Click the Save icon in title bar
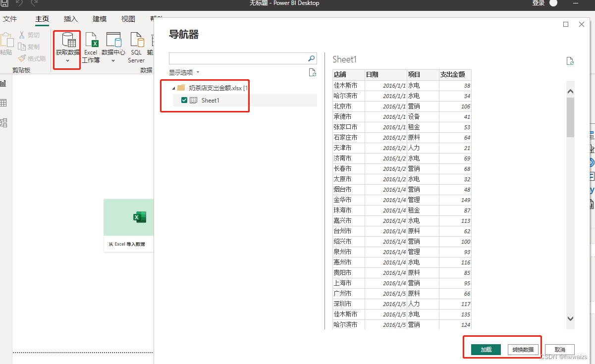The image size is (595, 364). pos(4,3)
